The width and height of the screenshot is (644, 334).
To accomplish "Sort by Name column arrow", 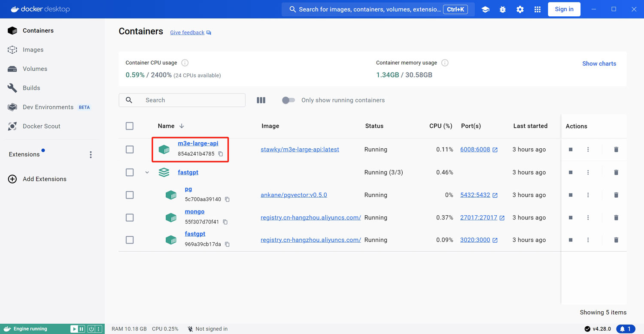I will coord(182,126).
